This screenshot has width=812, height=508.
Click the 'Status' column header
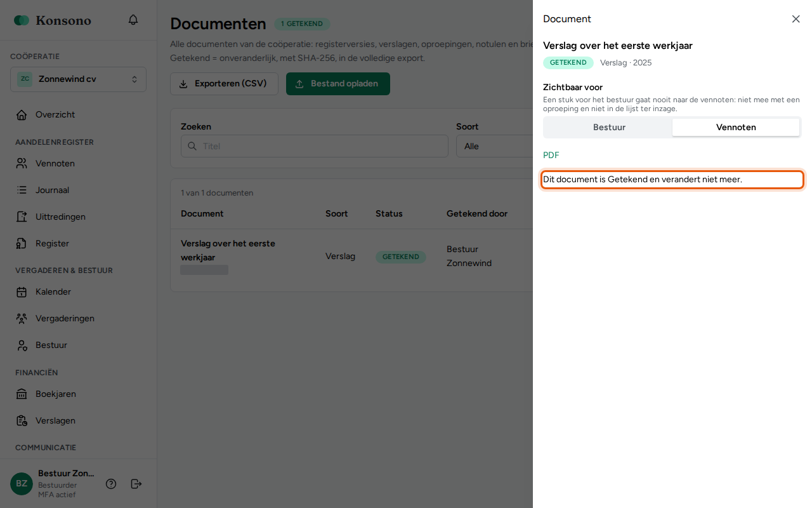tap(389, 214)
